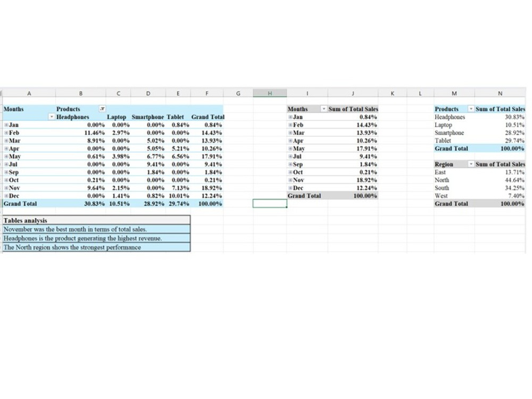The height and width of the screenshot is (399, 532).
Task: Select column N header
Action: pyautogui.click(x=500, y=93)
